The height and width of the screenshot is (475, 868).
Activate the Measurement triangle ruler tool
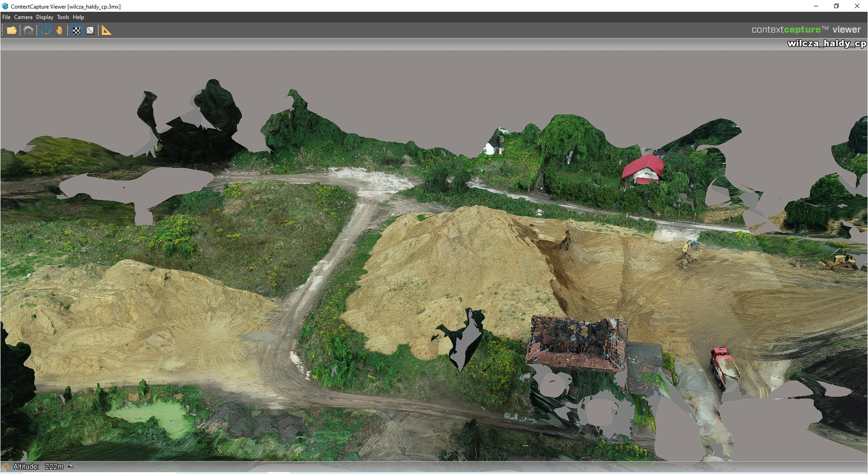click(107, 30)
